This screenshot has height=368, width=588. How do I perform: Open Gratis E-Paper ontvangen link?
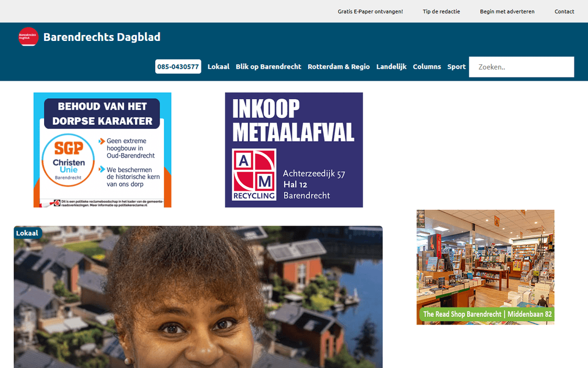coord(370,11)
